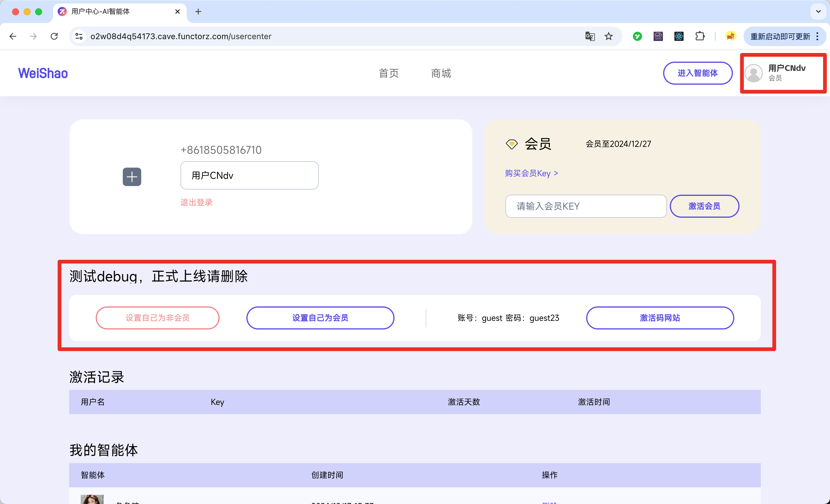The height and width of the screenshot is (504, 830).
Task: Click the phone number +8618505816710
Action: coord(221,150)
